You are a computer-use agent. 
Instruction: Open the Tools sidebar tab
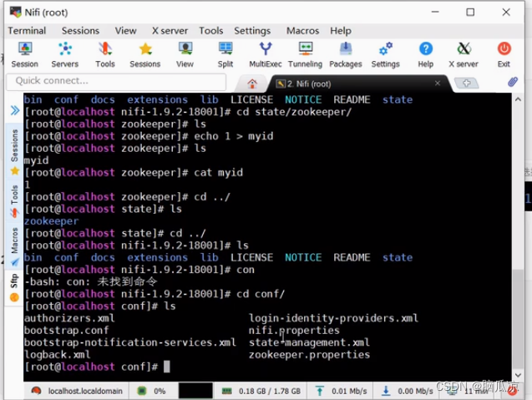(x=14, y=201)
